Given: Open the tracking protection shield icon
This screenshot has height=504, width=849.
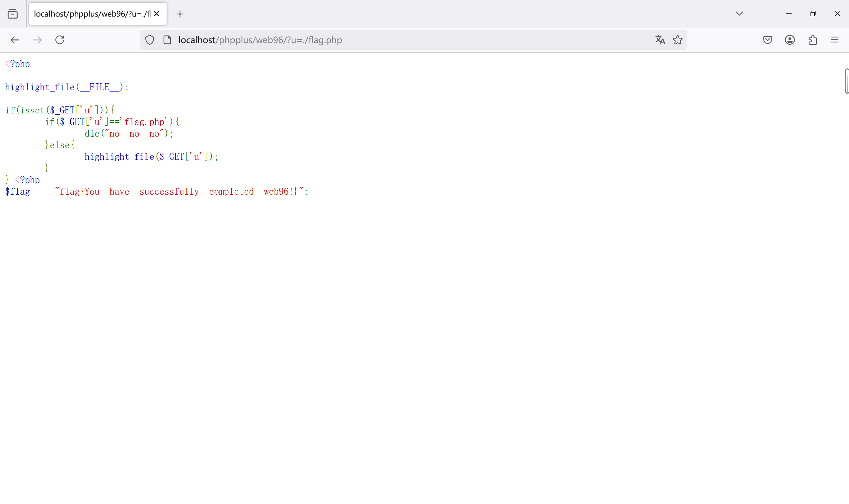Looking at the screenshot, I should point(150,40).
